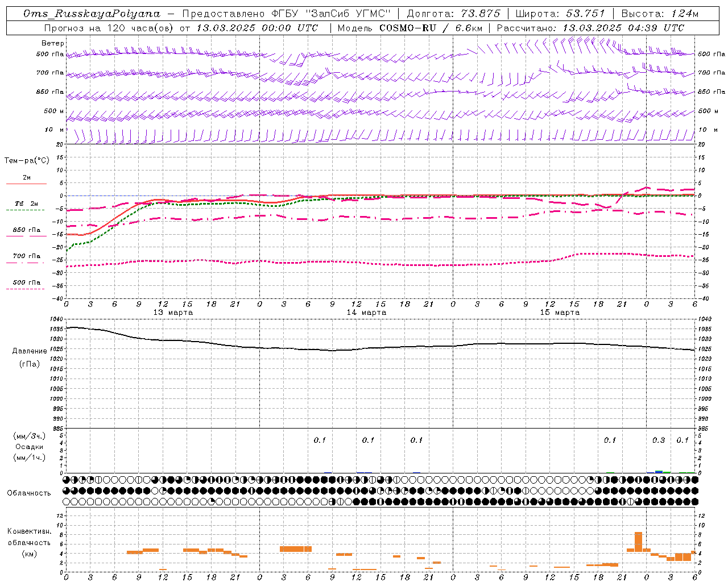Click the Oms_RusskayaPolyana station title

pos(92,14)
